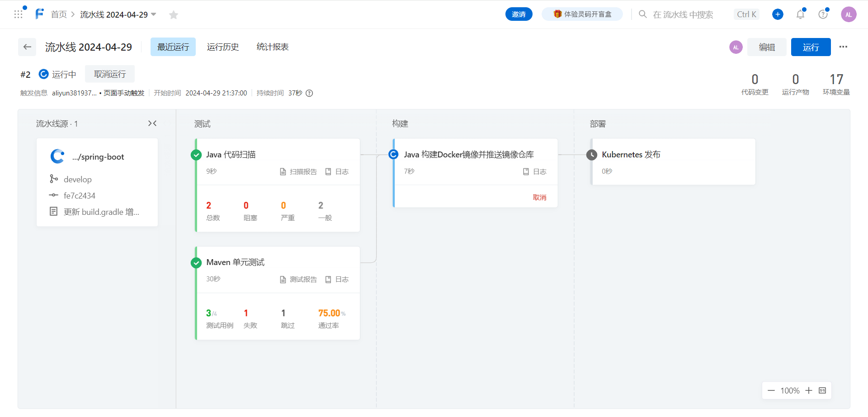
Task: Switch to 运行历史 tab
Action: click(x=223, y=47)
